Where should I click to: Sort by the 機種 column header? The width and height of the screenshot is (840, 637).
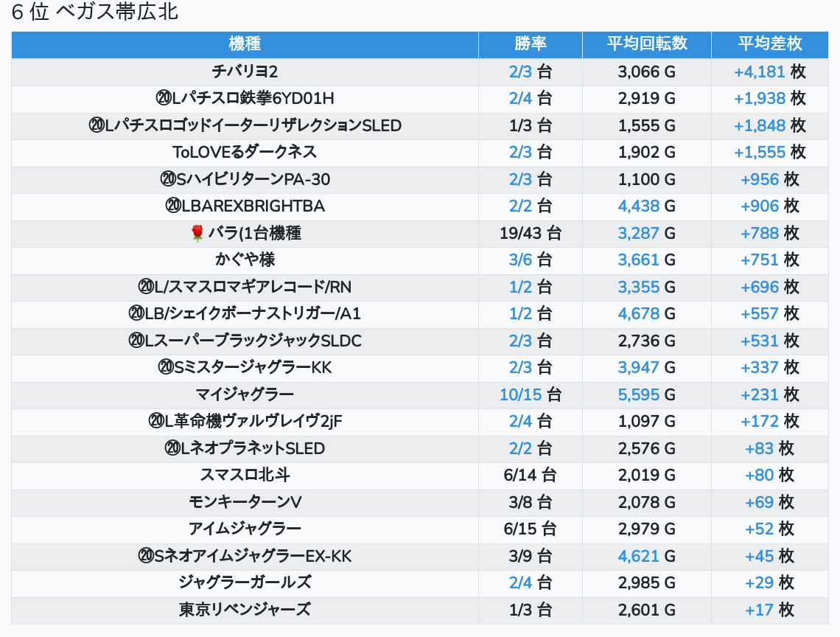(x=245, y=44)
